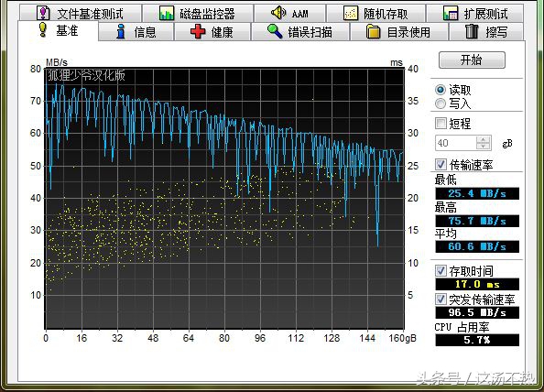Click the short stroke gB input field
This screenshot has height=392, width=544.
tap(456, 143)
